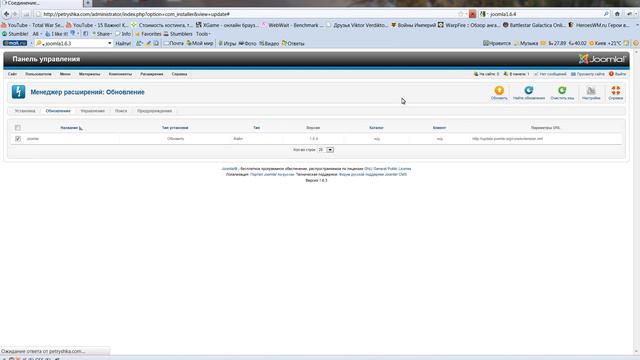640x360 pixels.
Task: Open Видео in Mail.ru toolbar
Action: pos(269,43)
